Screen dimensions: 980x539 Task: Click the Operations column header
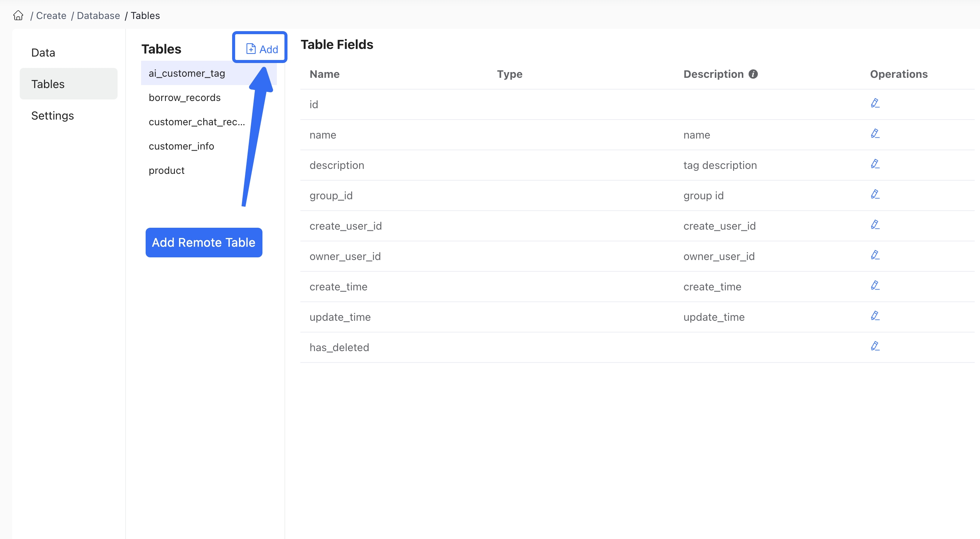tap(899, 74)
